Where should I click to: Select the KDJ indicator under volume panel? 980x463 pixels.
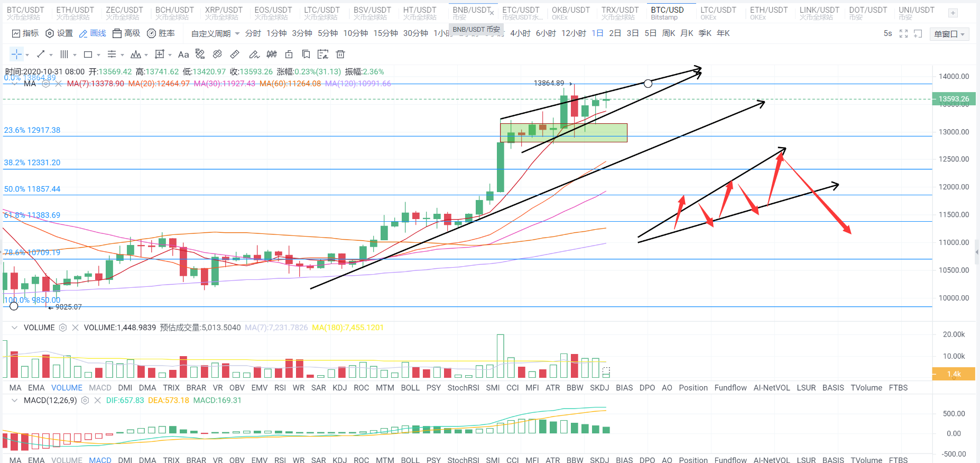tap(339, 387)
